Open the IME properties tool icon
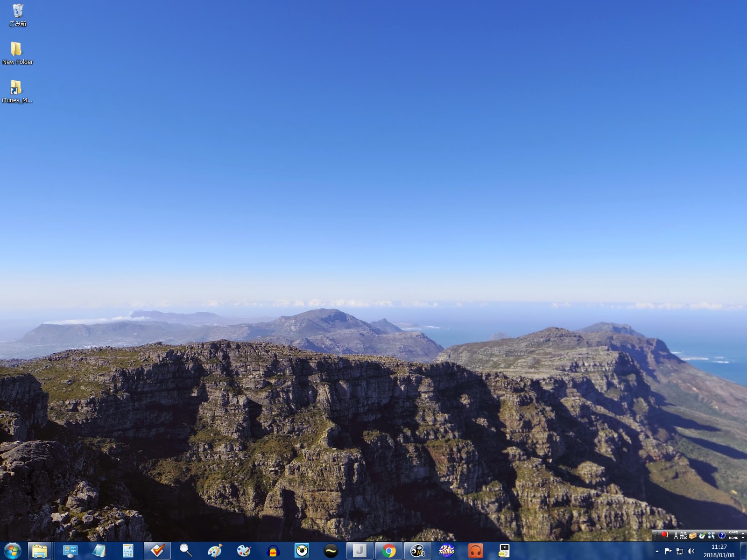The image size is (747, 560). tap(712, 536)
